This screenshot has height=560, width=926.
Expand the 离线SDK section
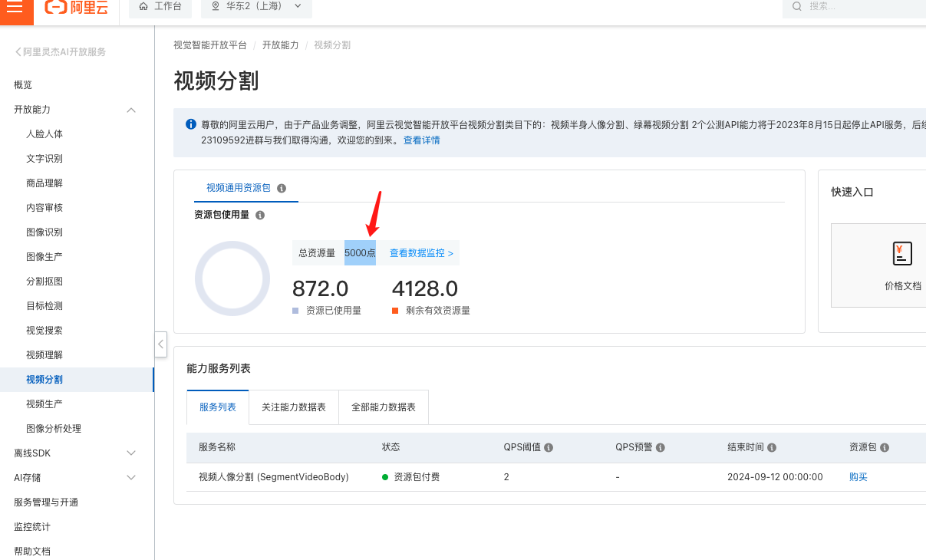click(131, 453)
